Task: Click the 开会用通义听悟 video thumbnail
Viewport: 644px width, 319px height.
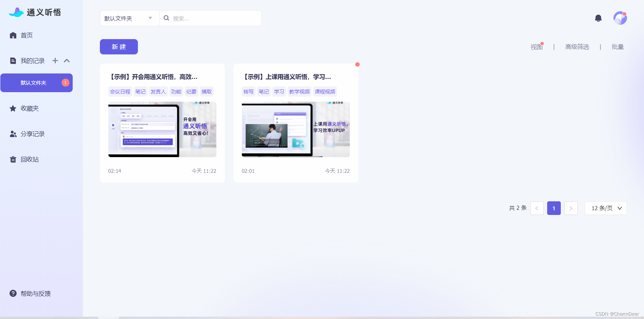Action: click(x=162, y=129)
